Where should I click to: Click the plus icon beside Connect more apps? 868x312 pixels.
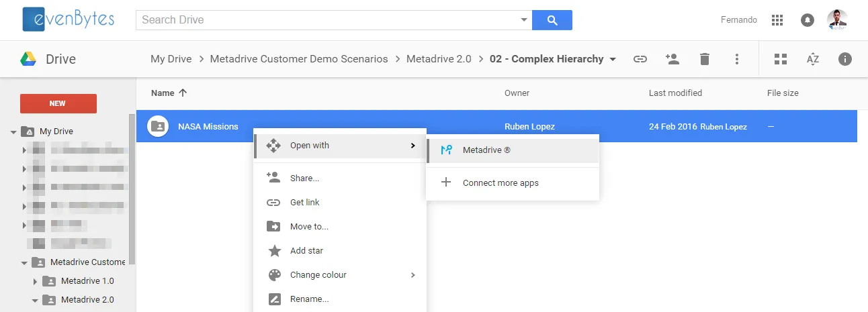[x=446, y=183]
